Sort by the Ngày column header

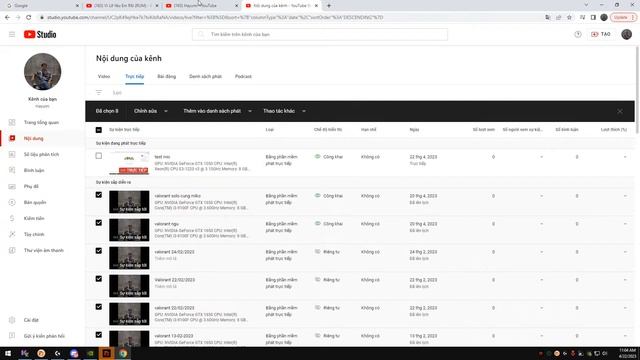coord(414,129)
